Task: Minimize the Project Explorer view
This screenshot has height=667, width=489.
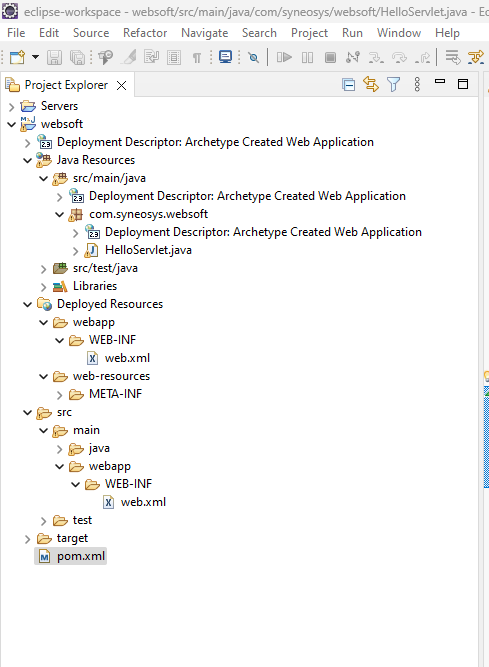Action: coord(440,81)
